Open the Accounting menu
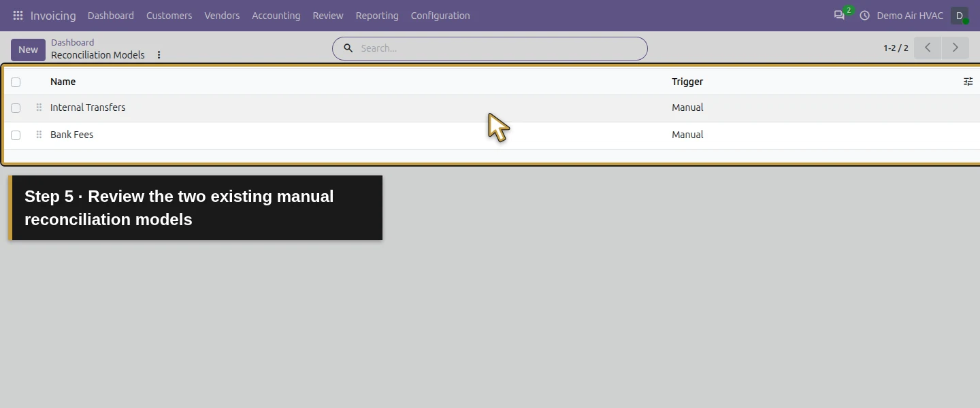Viewport: 980px width, 408px height. (x=276, y=16)
